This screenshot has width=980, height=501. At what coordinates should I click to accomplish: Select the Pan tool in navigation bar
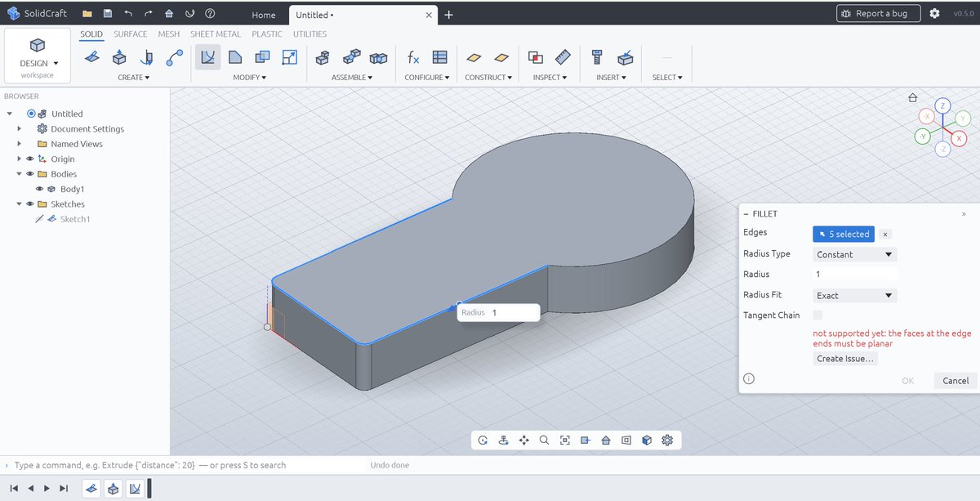tap(523, 440)
